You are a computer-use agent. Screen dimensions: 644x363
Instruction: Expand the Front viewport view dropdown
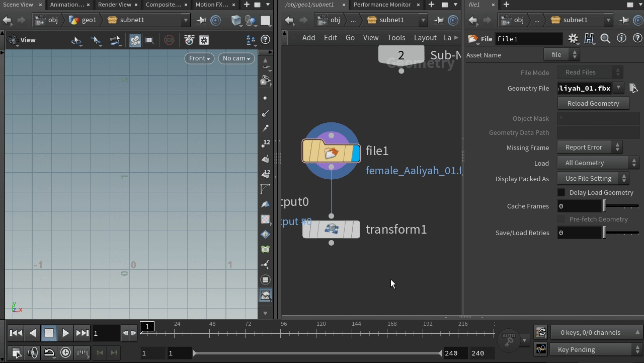pyautogui.click(x=199, y=58)
